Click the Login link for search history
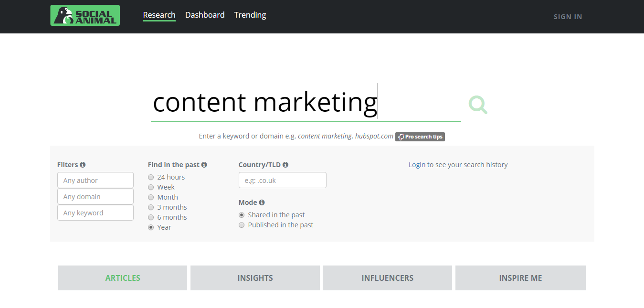 pos(417,165)
